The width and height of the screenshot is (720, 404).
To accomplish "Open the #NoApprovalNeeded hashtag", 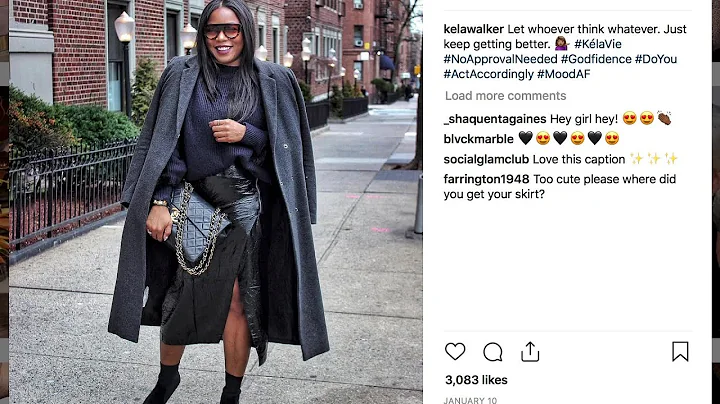I will 500,59.
